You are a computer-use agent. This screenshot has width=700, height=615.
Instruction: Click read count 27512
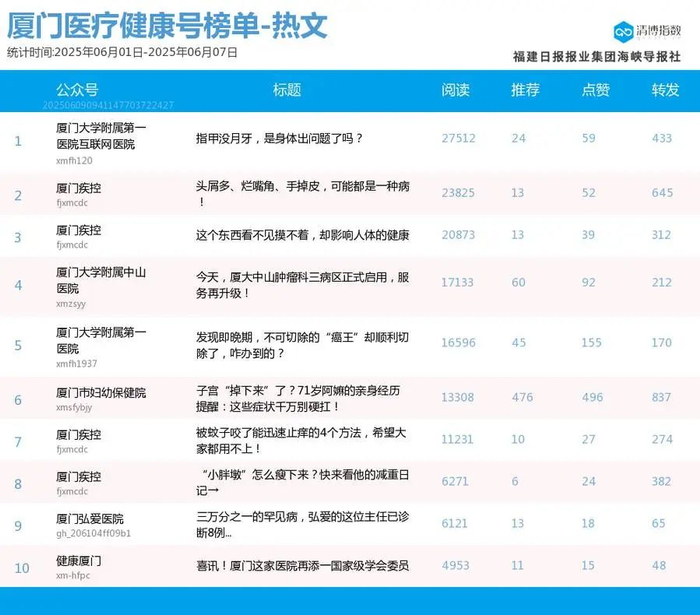(x=458, y=138)
